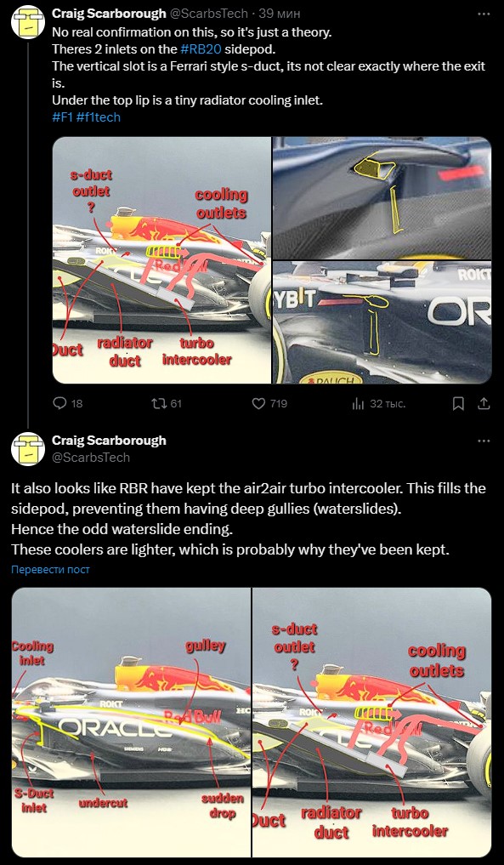Viewport: 504px width, 865px height.
Task: Enlarge top-right sidepod inlet close-up photo
Action: [382, 198]
